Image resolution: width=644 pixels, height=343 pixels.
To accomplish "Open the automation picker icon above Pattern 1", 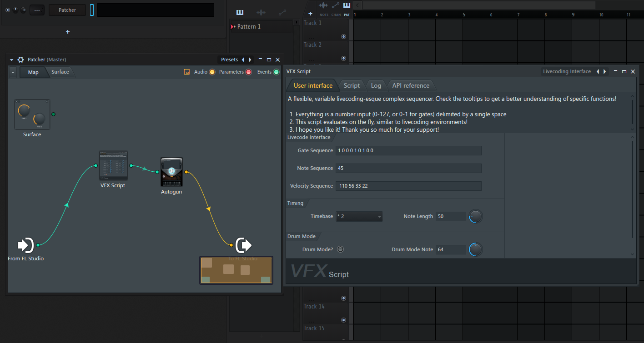I will 282,12.
